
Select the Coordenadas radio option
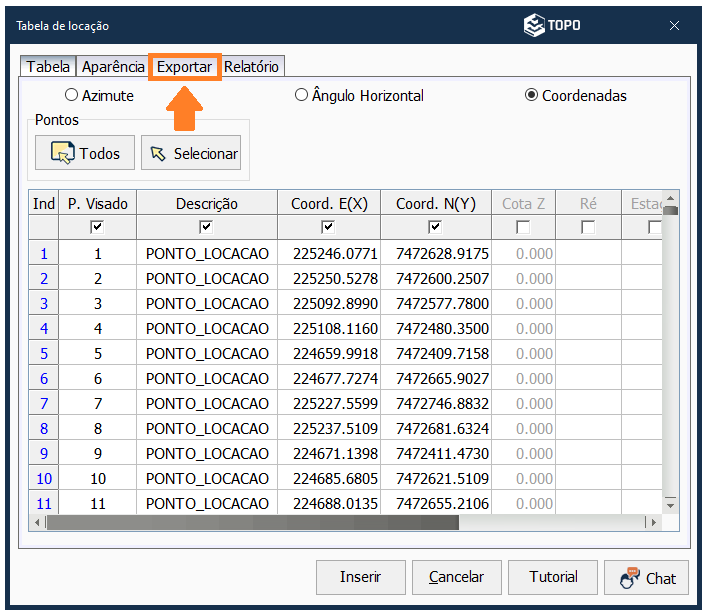(531, 96)
